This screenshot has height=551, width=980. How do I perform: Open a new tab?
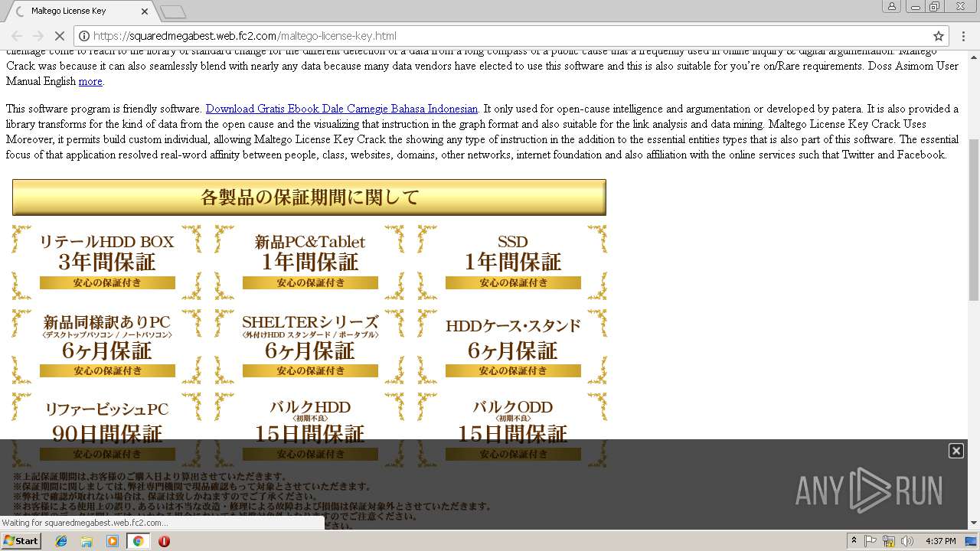173,11
